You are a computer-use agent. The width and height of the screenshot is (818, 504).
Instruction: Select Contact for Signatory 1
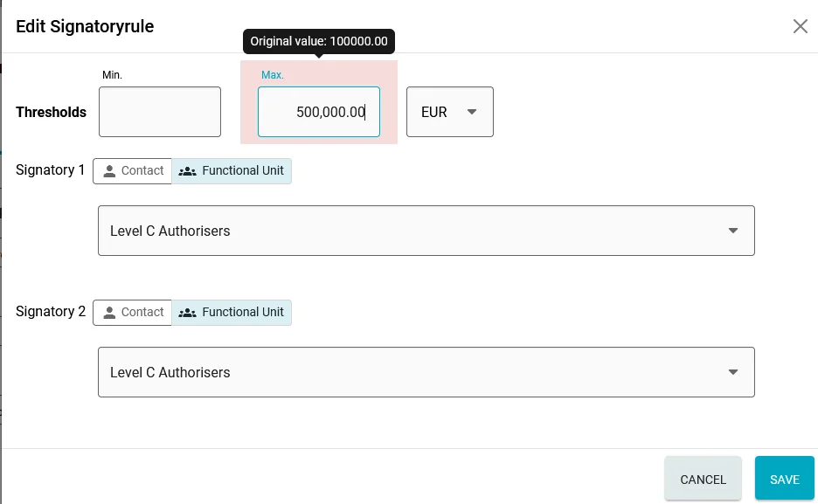(x=133, y=171)
